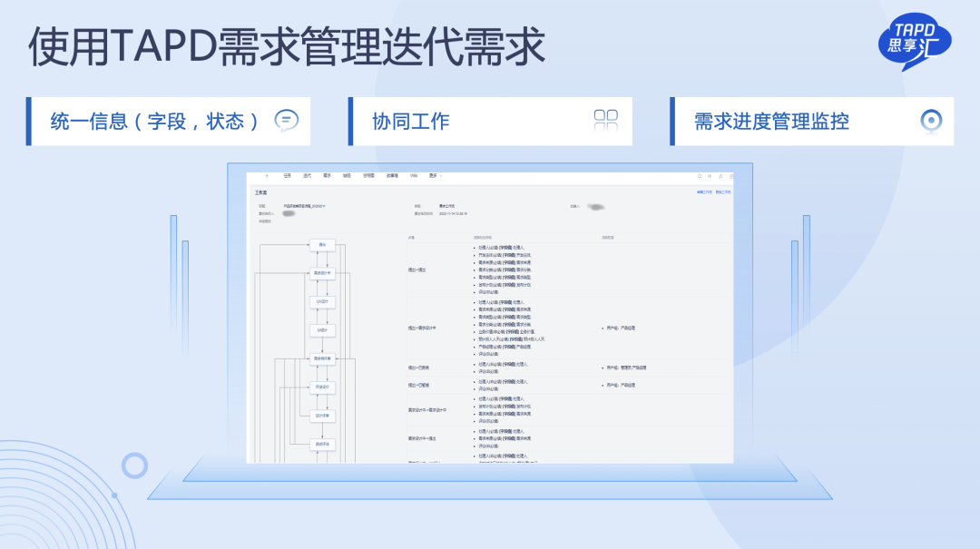Click the four-square grid icon on 协同工作 card
This screenshot has width=980, height=549.
tap(605, 120)
